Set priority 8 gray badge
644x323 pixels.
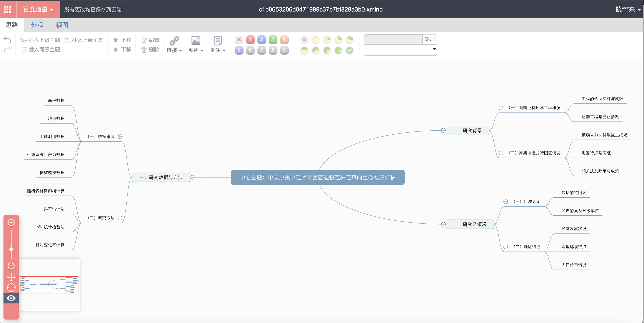(x=273, y=50)
